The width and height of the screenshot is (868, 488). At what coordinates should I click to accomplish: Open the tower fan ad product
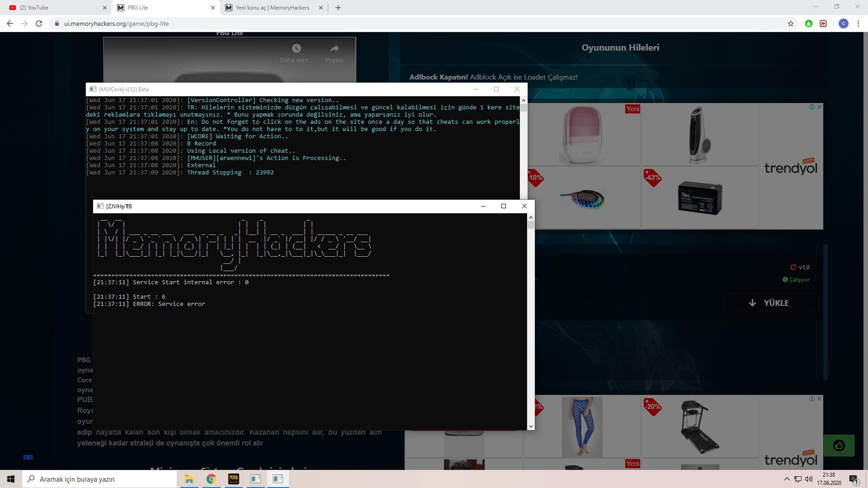[699, 134]
